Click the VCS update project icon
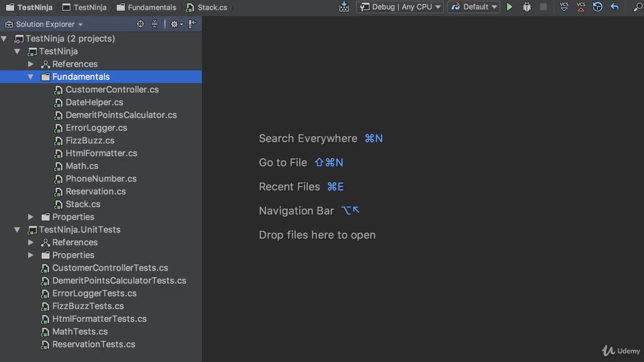Screen dimensions: 644x362 point(565,7)
